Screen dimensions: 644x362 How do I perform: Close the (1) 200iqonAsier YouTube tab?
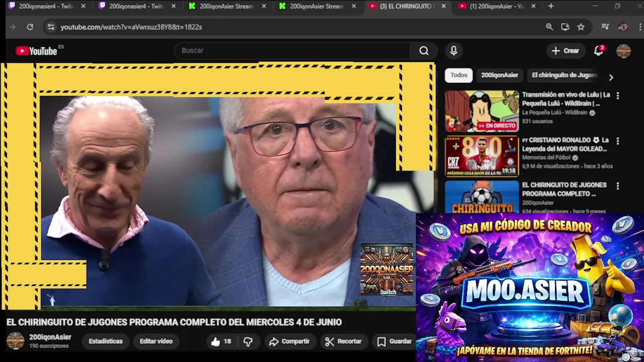tap(533, 6)
